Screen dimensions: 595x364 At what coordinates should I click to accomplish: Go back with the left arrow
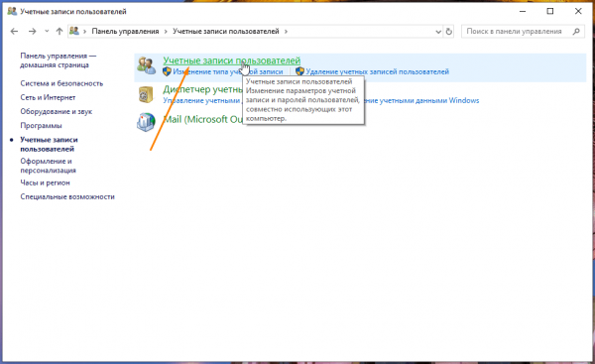pyautogui.click(x=15, y=32)
